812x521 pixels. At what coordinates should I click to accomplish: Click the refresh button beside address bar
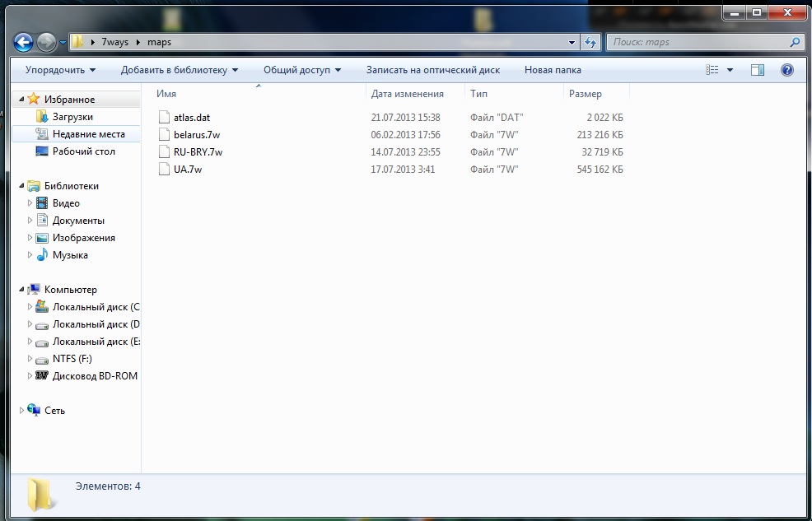coord(590,42)
